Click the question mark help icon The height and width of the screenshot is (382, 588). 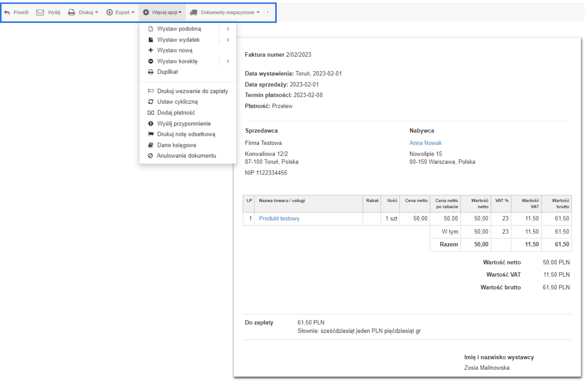pyautogui.click(x=267, y=13)
